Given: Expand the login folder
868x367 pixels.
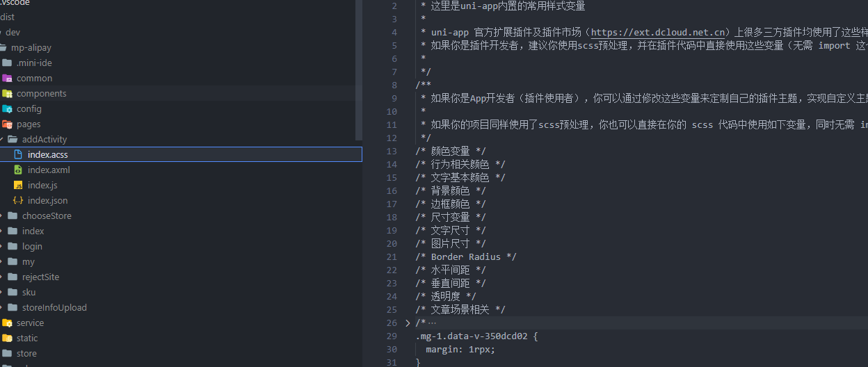Looking at the screenshot, I should 3,247.
